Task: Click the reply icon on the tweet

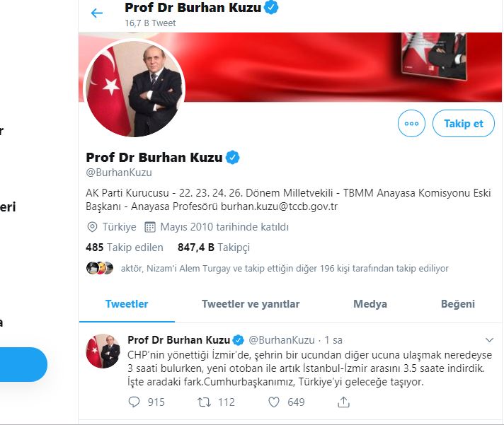Action: coord(134,402)
